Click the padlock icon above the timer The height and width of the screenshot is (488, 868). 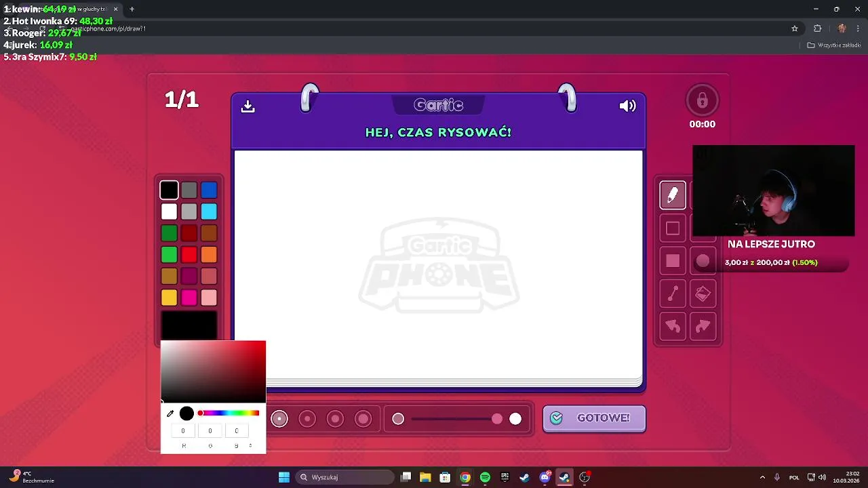[702, 101]
